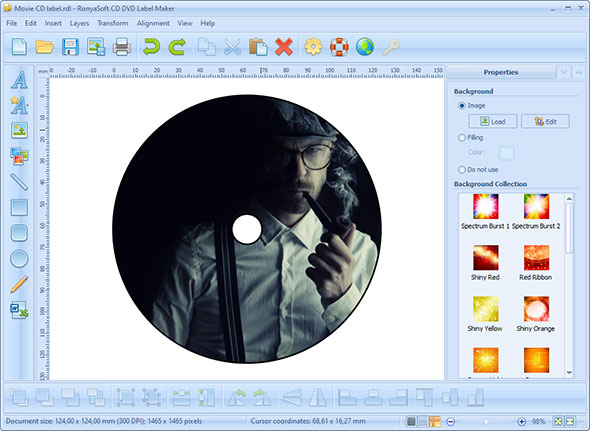Cut selection with the scissors icon
The height and width of the screenshot is (431, 590).
233,47
